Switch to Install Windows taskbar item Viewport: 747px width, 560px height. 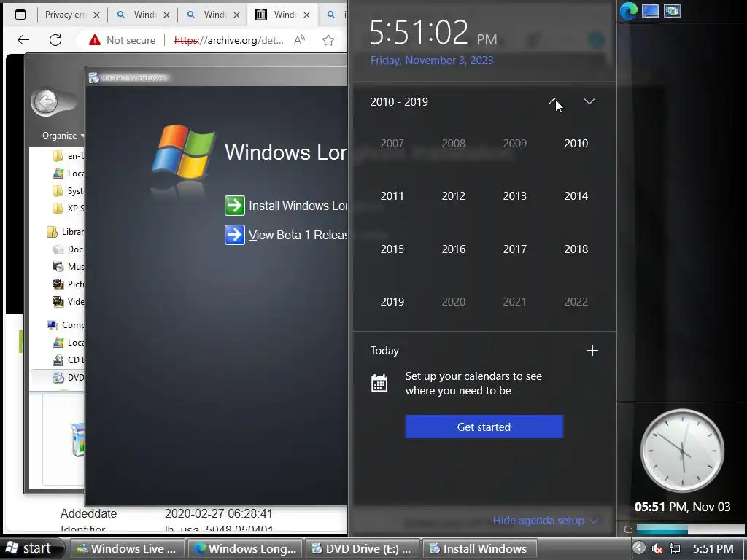480,548
